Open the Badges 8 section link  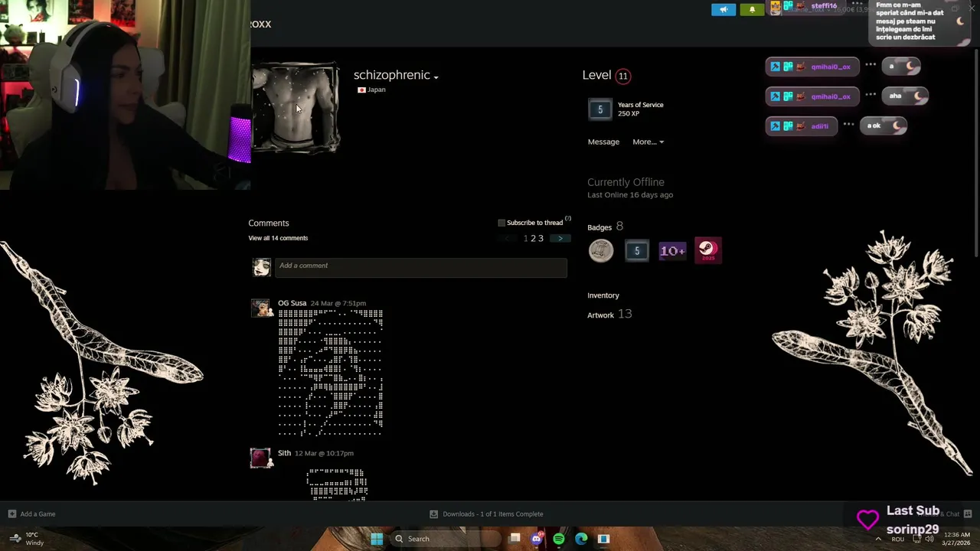605,227
